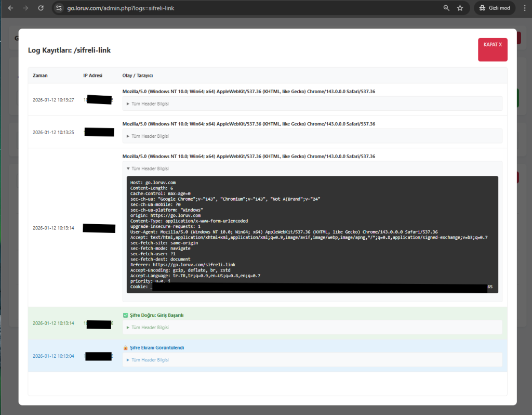Open the Gizli mod incognito indicator

(495, 8)
